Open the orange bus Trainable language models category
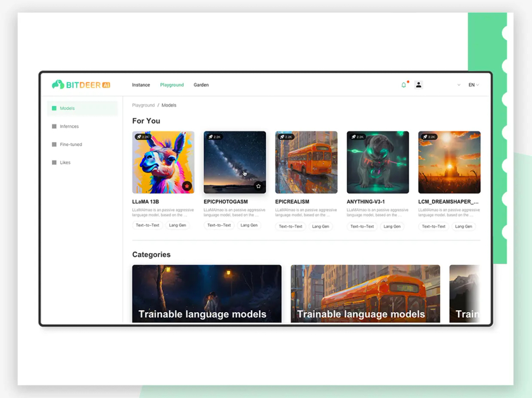 click(366, 294)
